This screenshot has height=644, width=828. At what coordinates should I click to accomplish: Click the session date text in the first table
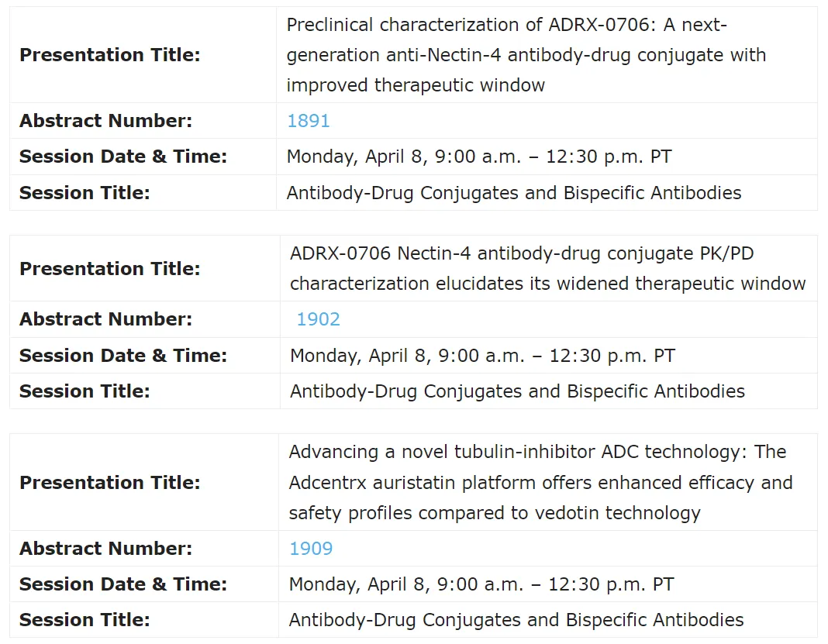coord(478,157)
